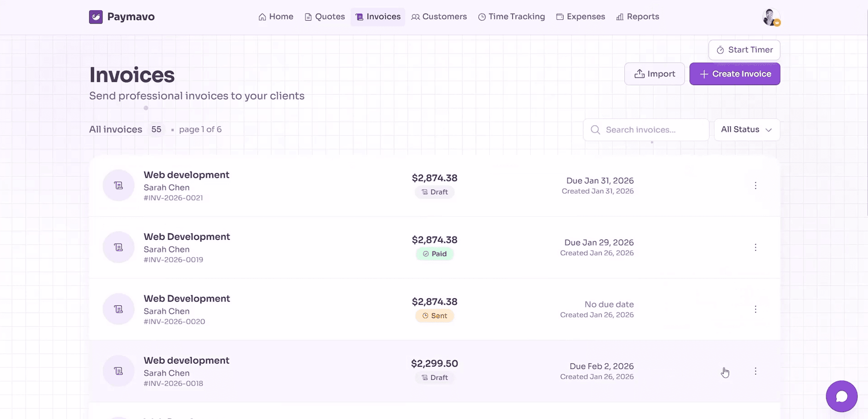Click the document icon for invoice INV-2026-0018

[118, 371]
